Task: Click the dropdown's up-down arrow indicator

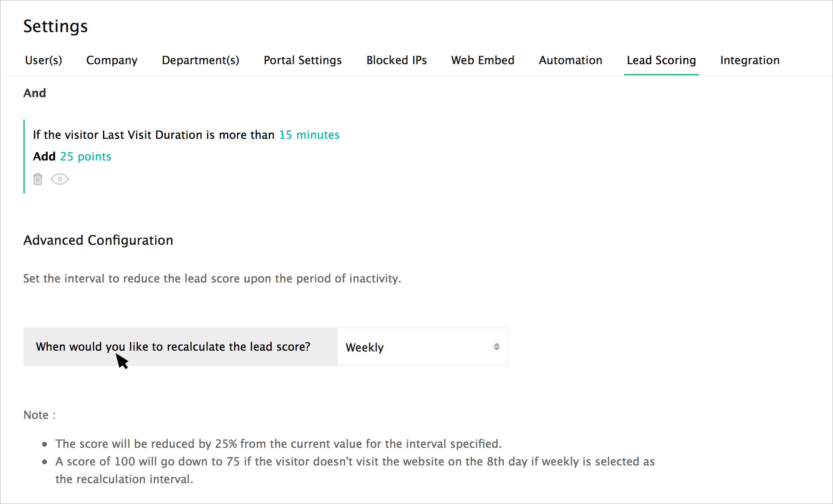Action: tap(496, 347)
